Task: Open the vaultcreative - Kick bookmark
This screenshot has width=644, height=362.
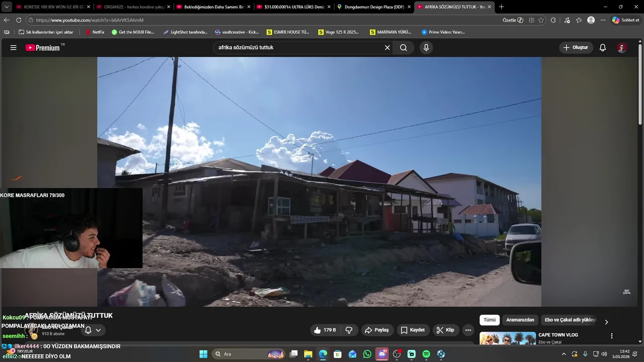Action: click(x=236, y=32)
